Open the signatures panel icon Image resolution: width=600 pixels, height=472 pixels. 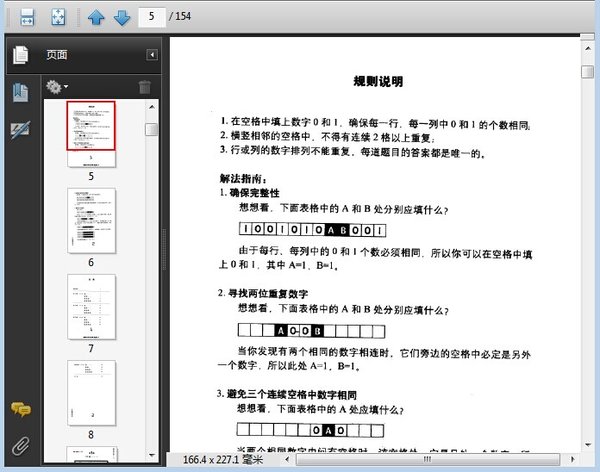pos(20,130)
